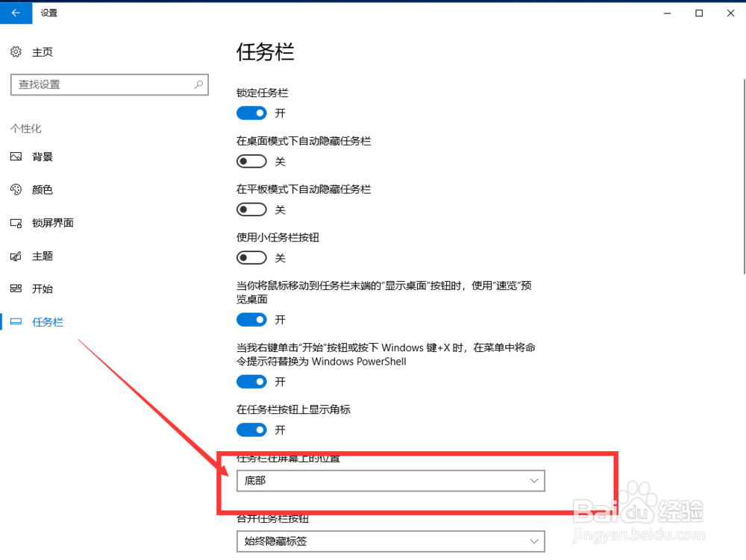This screenshot has height=560, width=746.
Task: Disable the 锁定任务栏 toggle
Action: [251, 113]
